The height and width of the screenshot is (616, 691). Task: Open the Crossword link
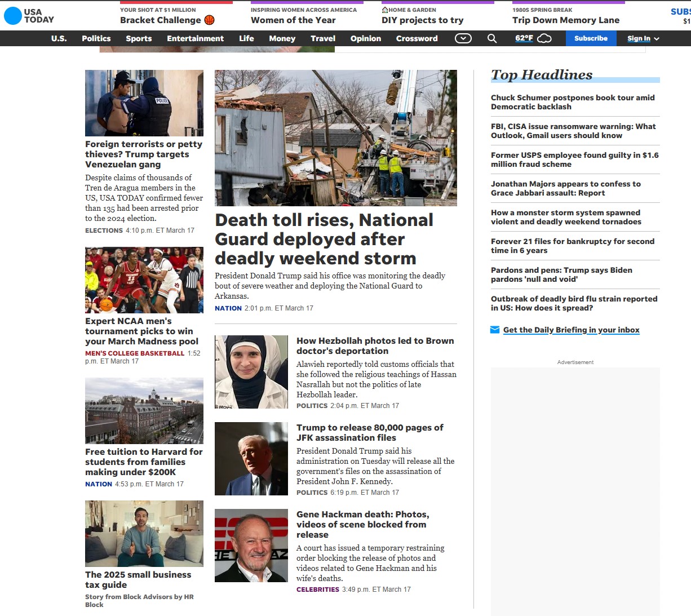coord(417,38)
